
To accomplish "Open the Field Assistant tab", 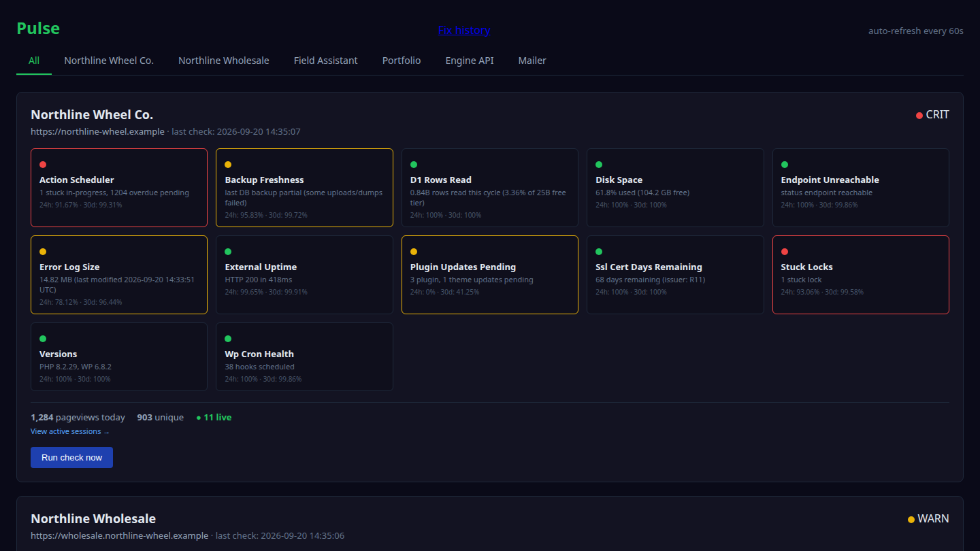I will 326,61.
